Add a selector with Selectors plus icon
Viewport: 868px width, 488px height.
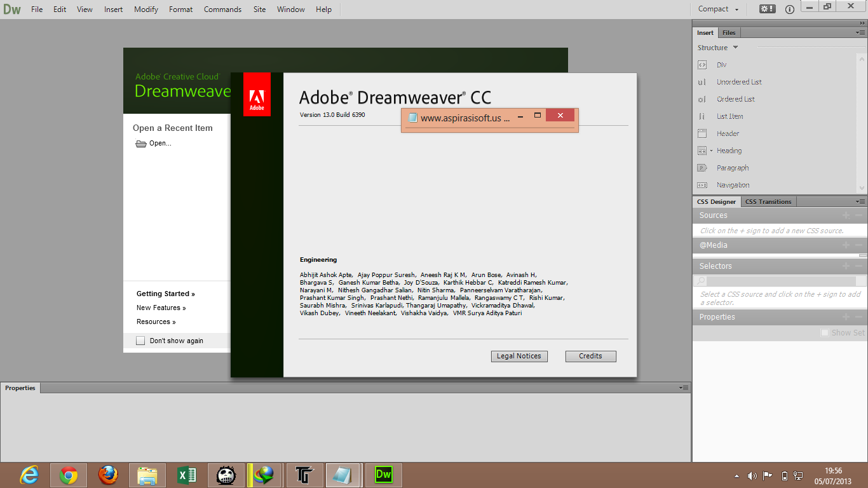(846, 266)
